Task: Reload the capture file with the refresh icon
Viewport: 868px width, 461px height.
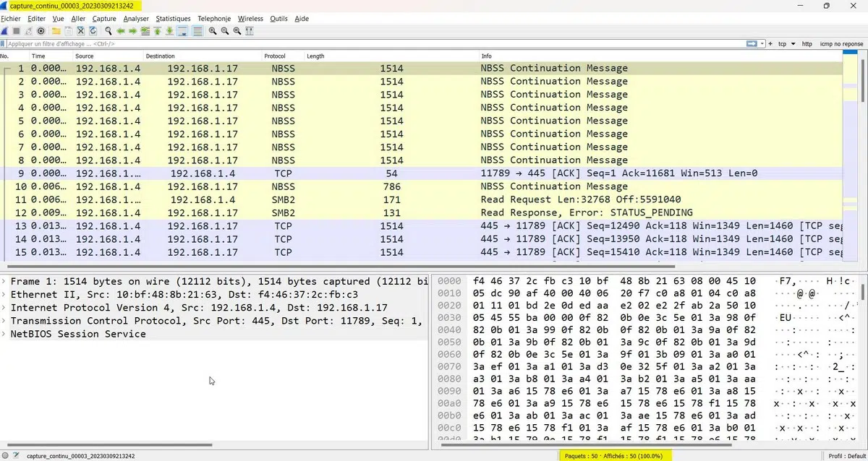Action: pyautogui.click(x=92, y=30)
